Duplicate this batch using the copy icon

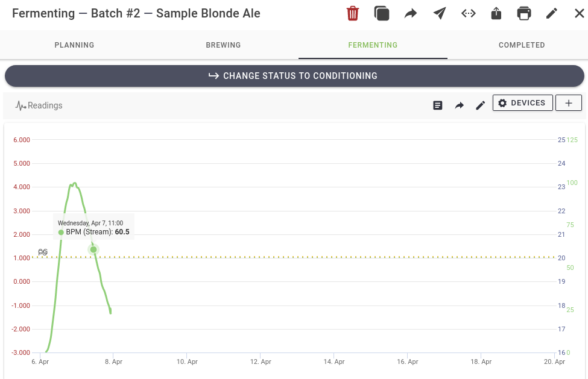382,13
